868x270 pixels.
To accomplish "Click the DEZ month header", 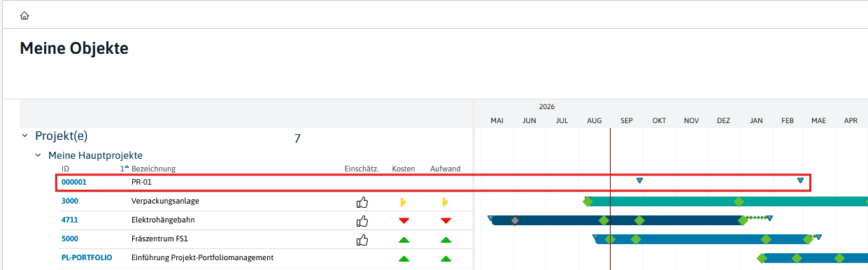I will 723,121.
